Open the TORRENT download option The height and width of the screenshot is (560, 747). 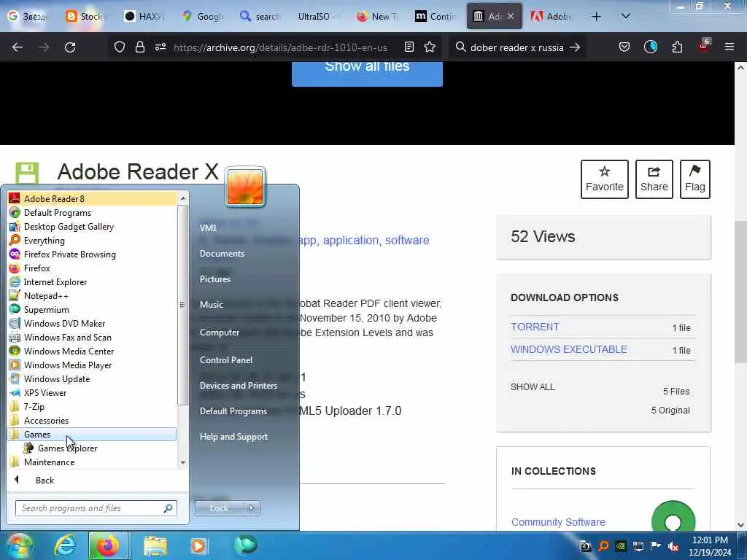[x=535, y=327]
